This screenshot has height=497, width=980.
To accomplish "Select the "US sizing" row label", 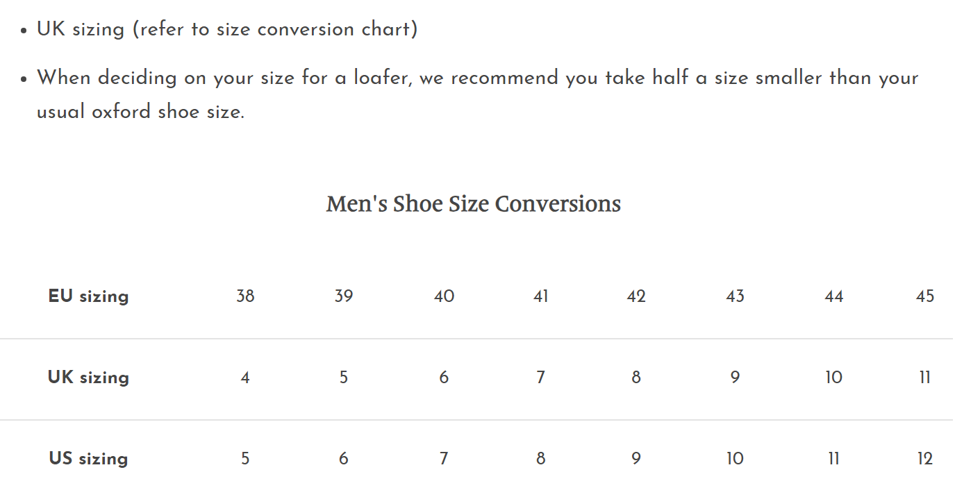I will coord(88,459).
